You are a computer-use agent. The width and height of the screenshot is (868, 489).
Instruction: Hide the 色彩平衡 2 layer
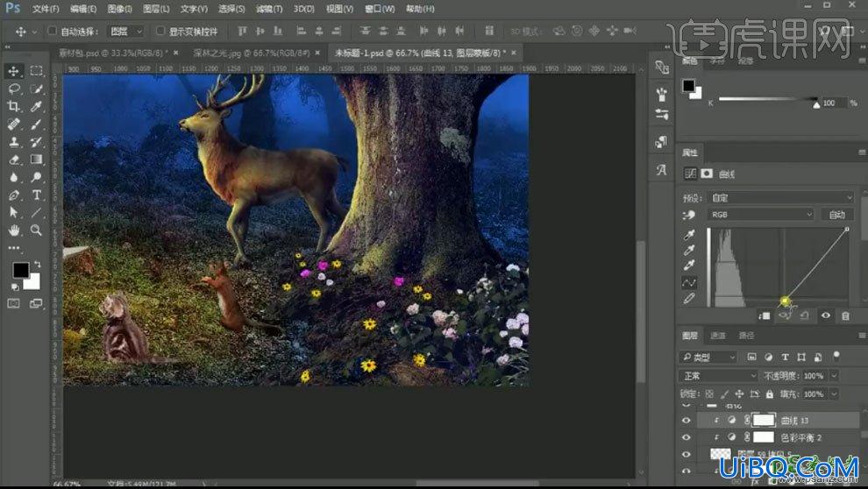point(687,437)
